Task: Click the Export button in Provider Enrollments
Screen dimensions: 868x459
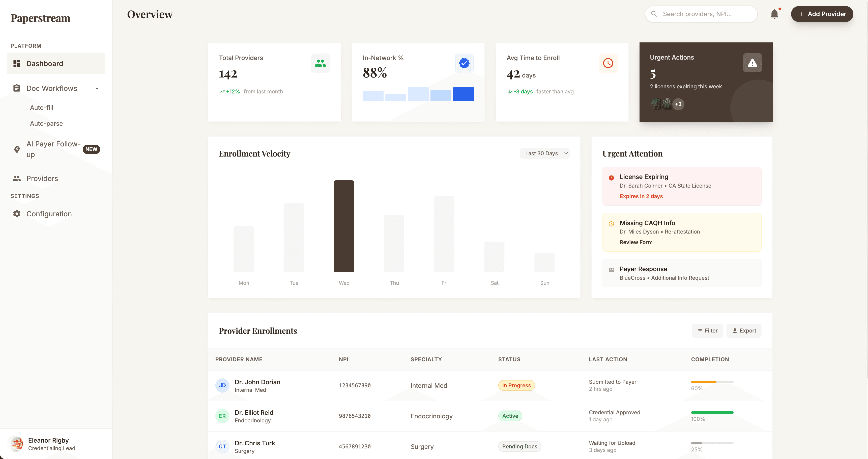Action: [744, 330]
